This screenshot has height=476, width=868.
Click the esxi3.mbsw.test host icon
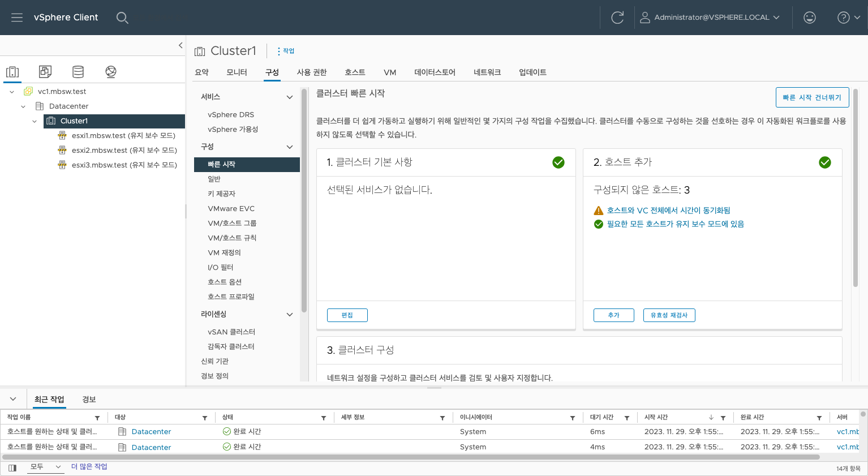click(x=62, y=165)
